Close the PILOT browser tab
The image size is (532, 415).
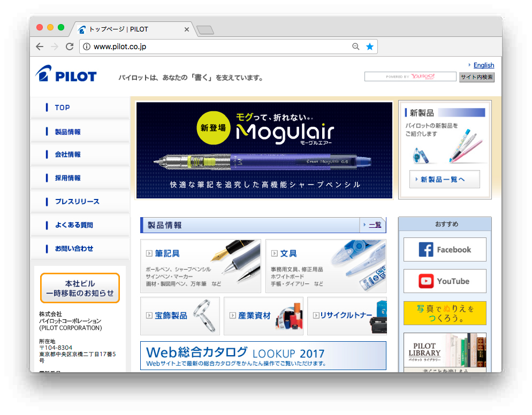click(187, 29)
